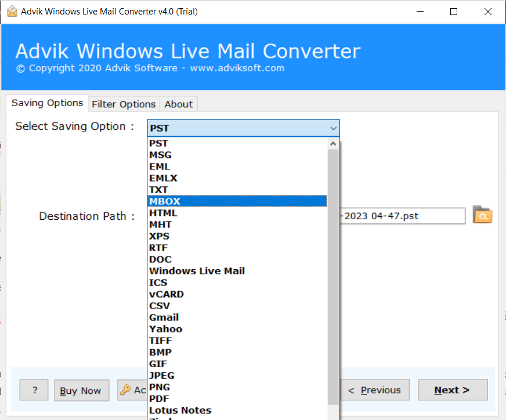This screenshot has width=506, height=420.
Task: Pick JPEG from the list
Action: tap(237, 375)
